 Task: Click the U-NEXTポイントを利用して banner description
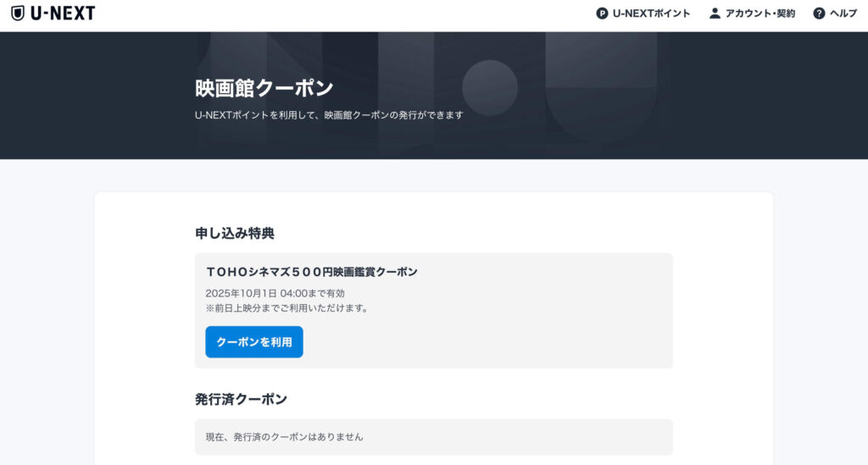pyautogui.click(x=329, y=115)
